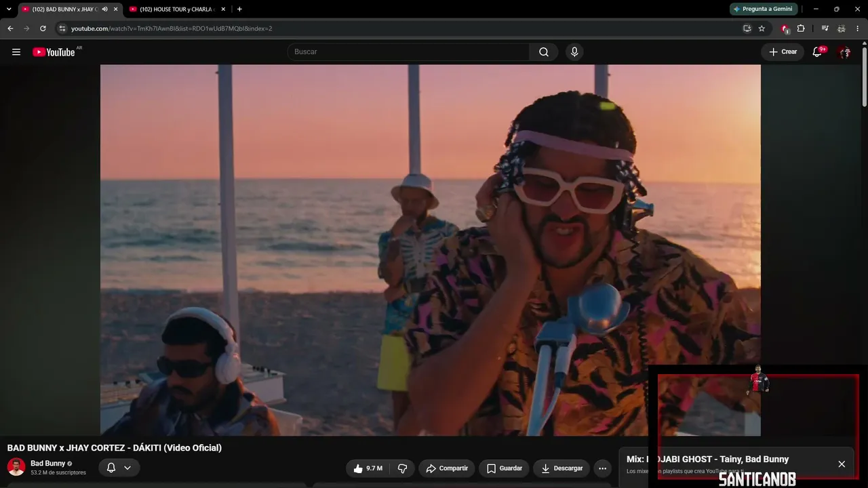Start voice search with the microphone
This screenshot has width=868, height=488.
(x=574, y=52)
